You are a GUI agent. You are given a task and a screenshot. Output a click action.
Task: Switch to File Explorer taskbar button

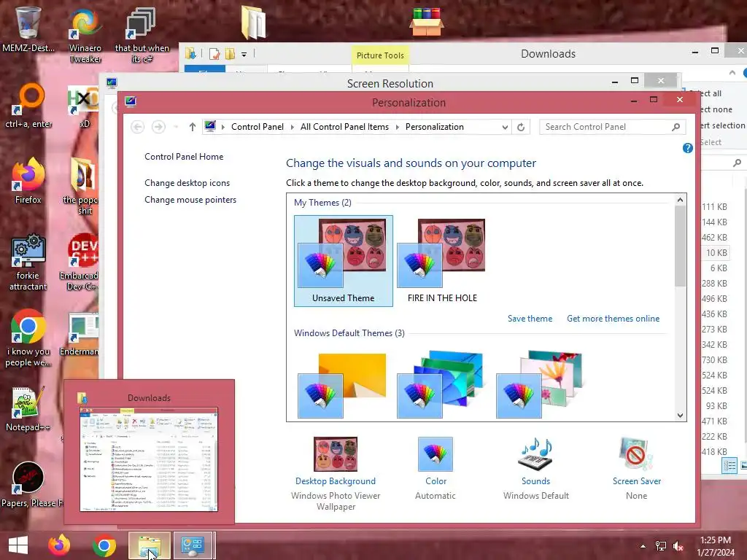coord(150,545)
